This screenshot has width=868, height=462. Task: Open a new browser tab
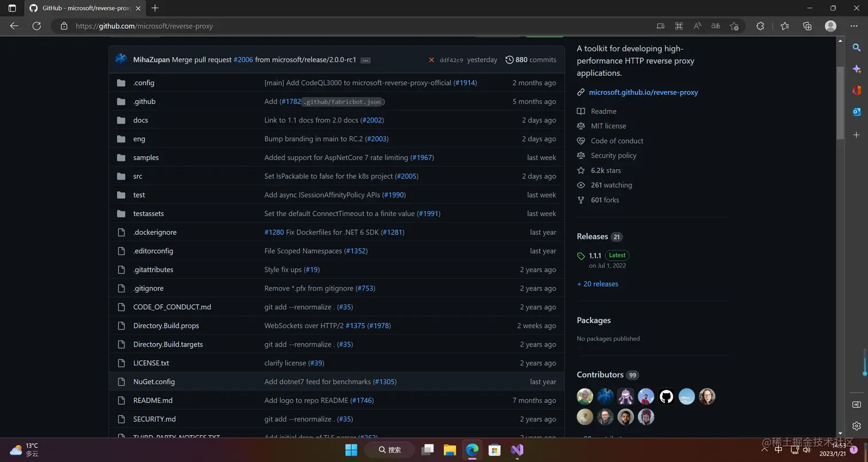pyautogui.click(x=155, y=8)
